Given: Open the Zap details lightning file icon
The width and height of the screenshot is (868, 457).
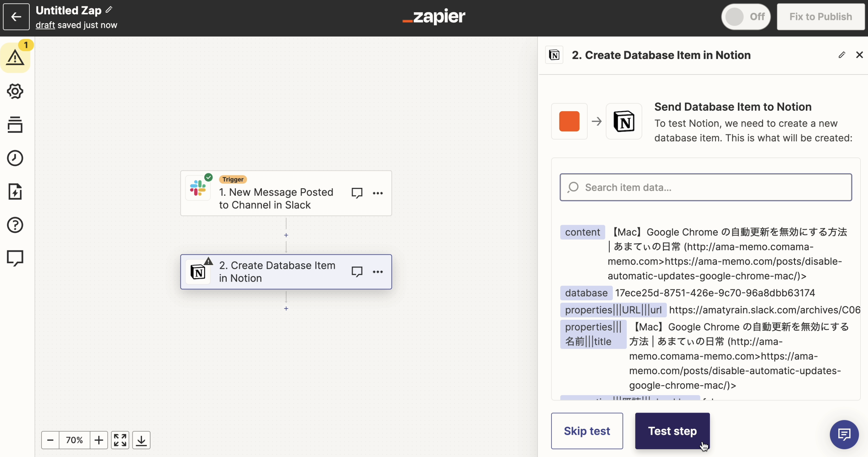Looking at the screenshot, I should pos(15,192).
